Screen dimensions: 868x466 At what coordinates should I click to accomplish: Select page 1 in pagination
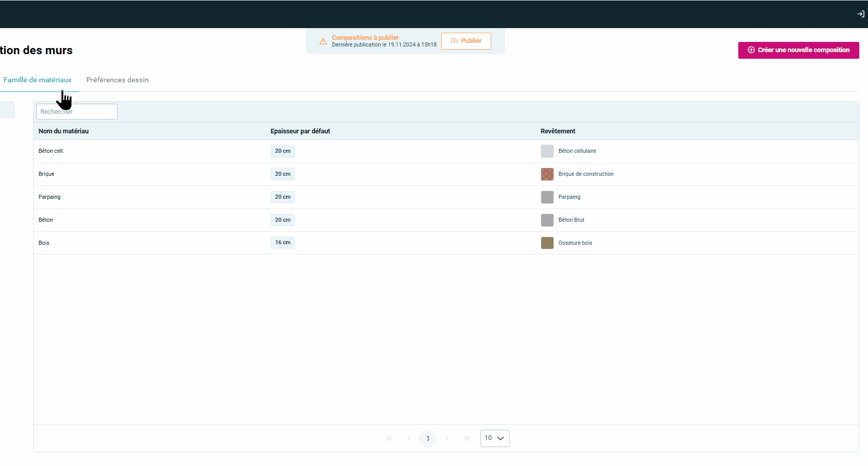[x=428, y=438]
